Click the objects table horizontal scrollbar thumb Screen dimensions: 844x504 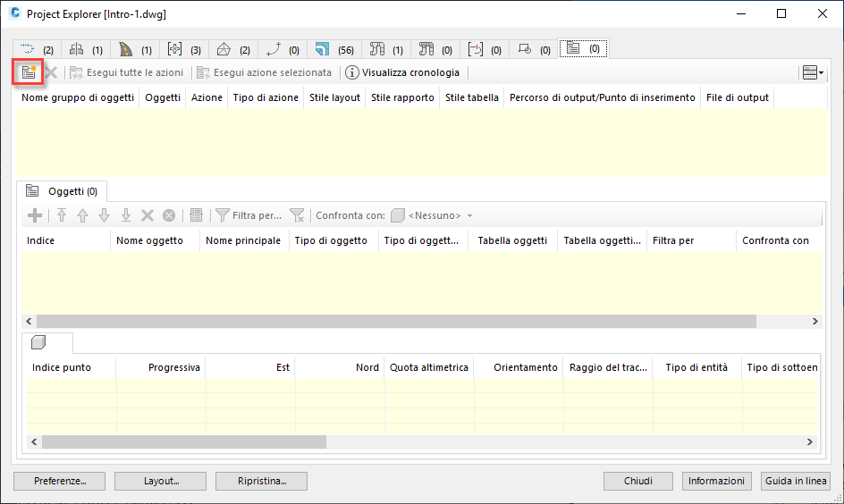[x=396, y=321]
